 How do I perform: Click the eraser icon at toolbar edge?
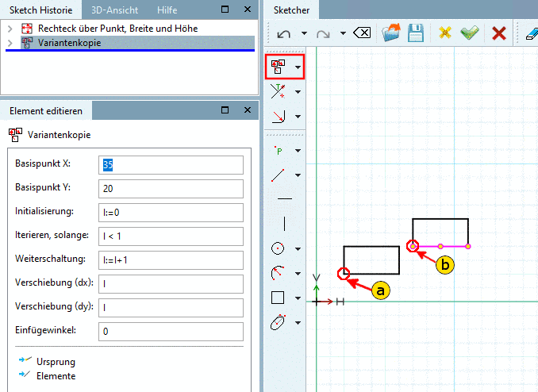point(531,33)
